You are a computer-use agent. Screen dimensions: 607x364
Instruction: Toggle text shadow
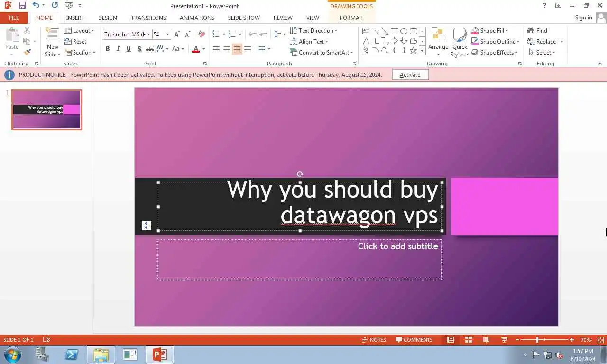[139, 49]
